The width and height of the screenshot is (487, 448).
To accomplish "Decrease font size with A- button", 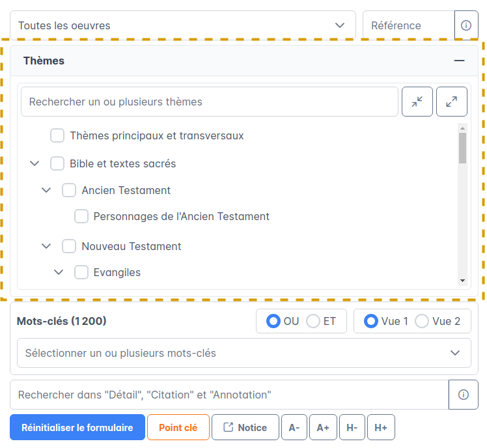I will 294,428.
